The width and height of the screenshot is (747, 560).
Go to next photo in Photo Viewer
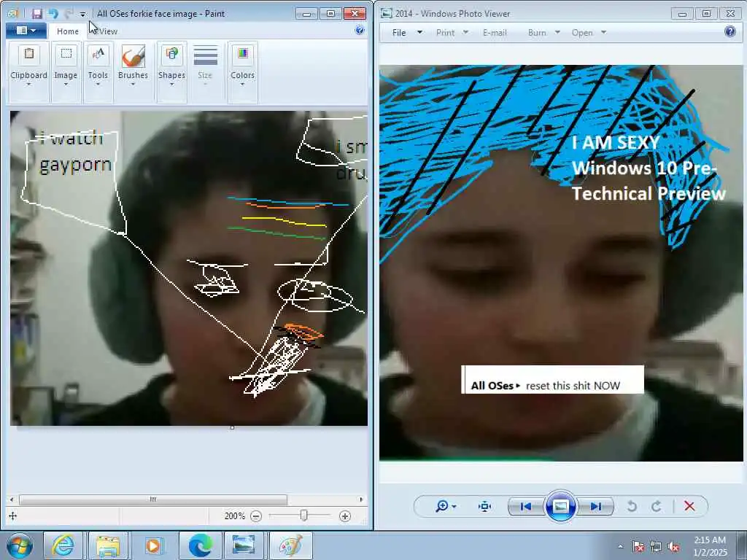(x=595, y=506)
